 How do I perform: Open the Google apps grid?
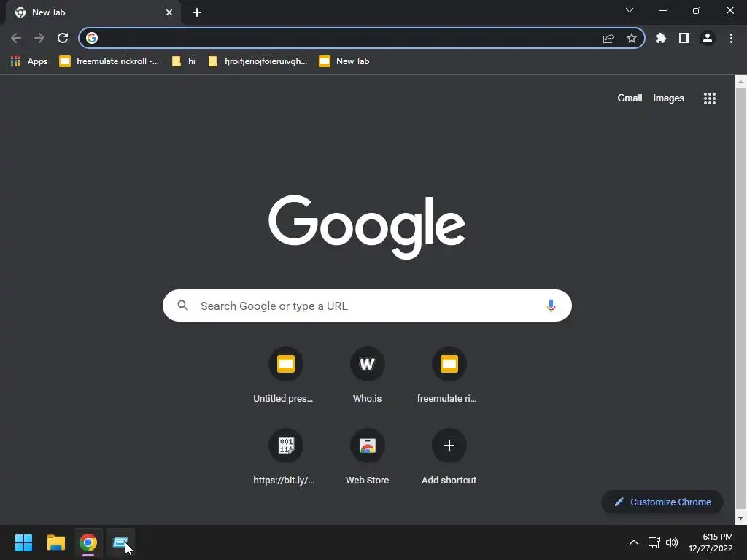[710, 98]
